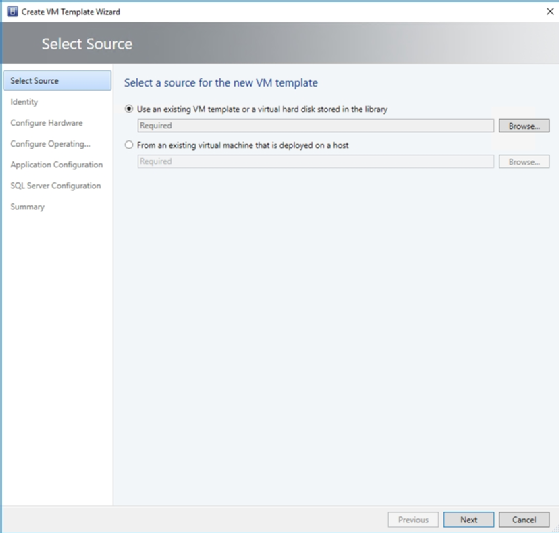The width and height of the screenshot is (559, 533).
Task: Open the Select Source step
Action: 57,81
